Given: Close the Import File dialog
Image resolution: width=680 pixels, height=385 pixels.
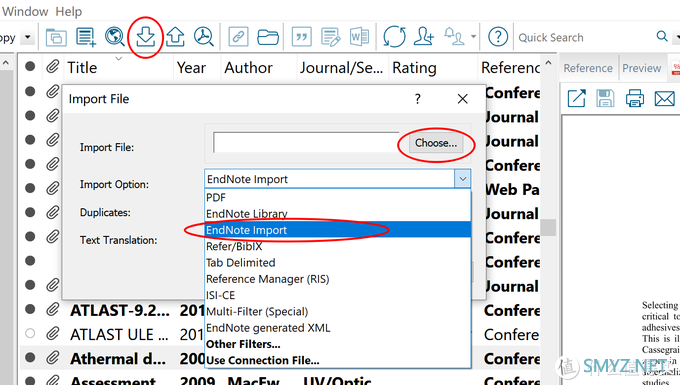Looking at the screenshot, I should 462,99.
